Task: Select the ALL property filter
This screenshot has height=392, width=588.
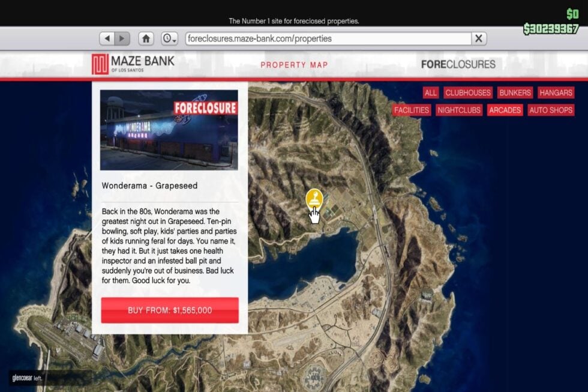Action: (x=431, y=92)
